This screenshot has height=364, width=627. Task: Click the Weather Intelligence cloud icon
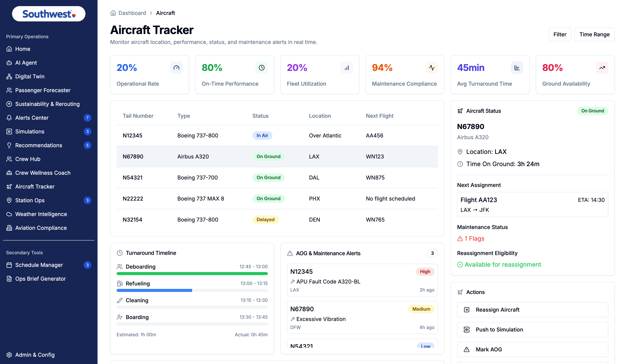click(9, 214)
